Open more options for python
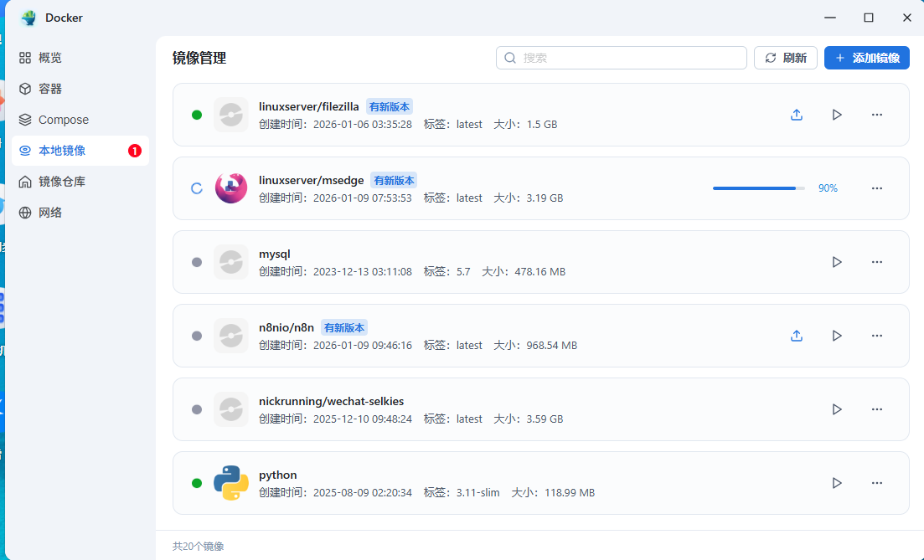 click(x=877, y=483)
